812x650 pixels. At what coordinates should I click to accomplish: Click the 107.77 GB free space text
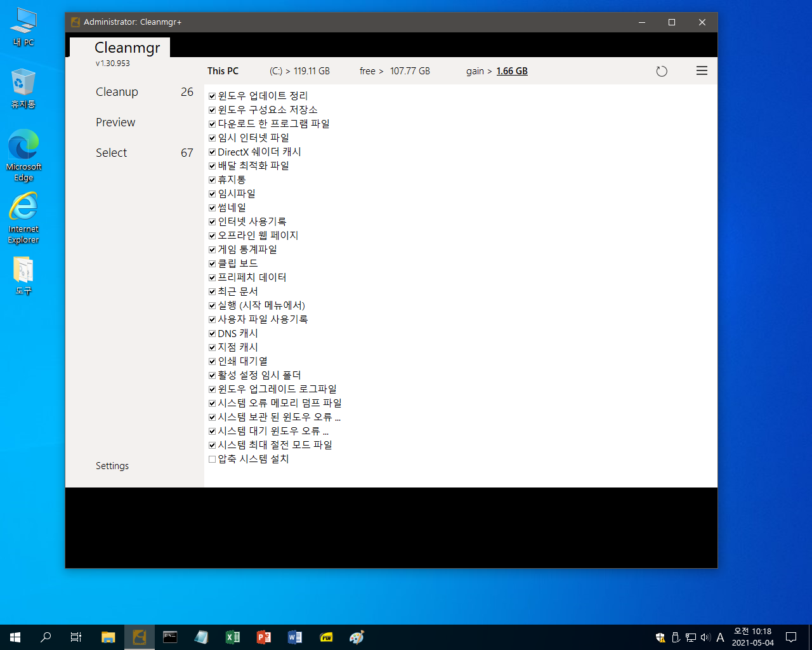click(x=410, y=71)
